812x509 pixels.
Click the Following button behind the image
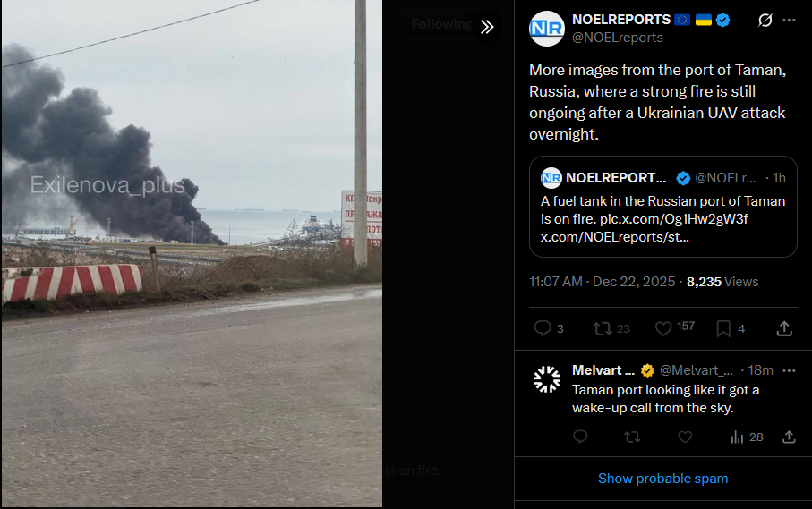(x=441, y=24)
